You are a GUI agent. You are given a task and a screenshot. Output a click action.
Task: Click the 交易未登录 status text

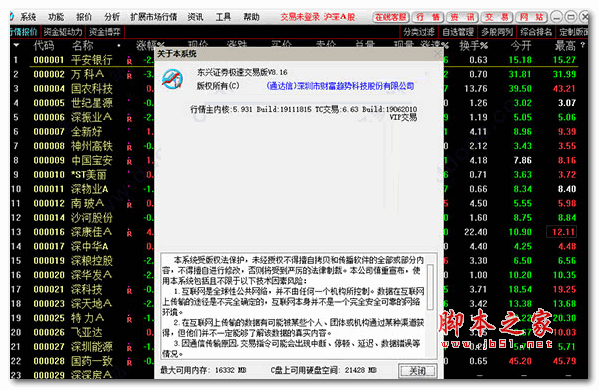pyautogui.click(x=300, y=17)
